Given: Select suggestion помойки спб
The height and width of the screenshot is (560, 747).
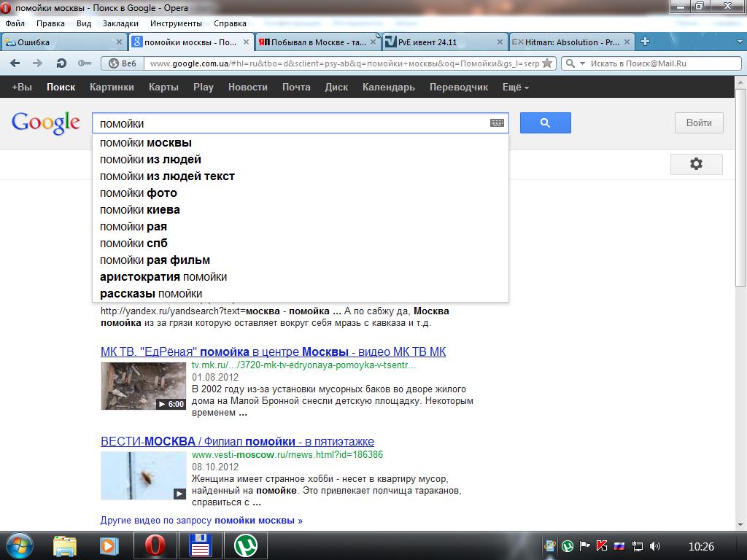Looking at the screenshot, I should point(300,244).
